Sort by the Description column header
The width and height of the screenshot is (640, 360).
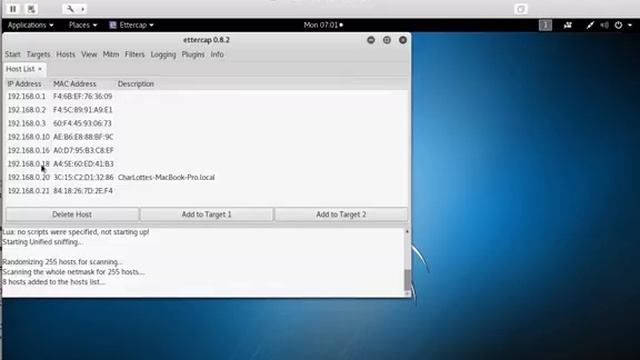136,84
